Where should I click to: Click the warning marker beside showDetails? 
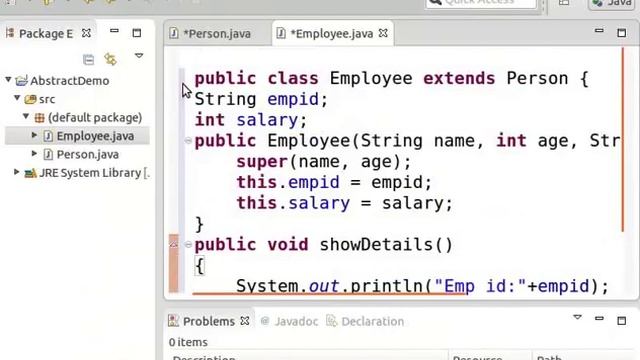(x=174, y=244)
